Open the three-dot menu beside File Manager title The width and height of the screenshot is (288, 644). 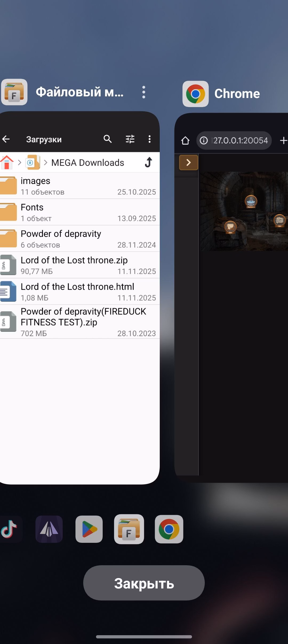point(144,92)
